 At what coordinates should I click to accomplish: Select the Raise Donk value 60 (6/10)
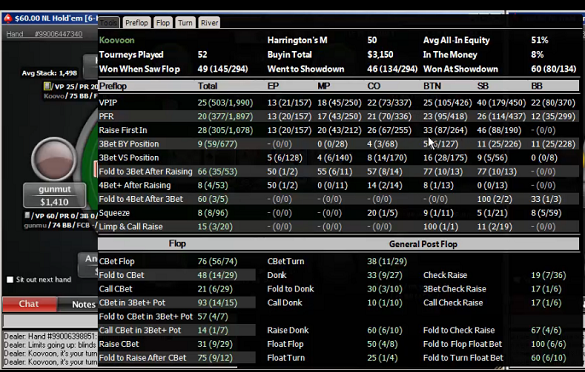tap(384, 331)
